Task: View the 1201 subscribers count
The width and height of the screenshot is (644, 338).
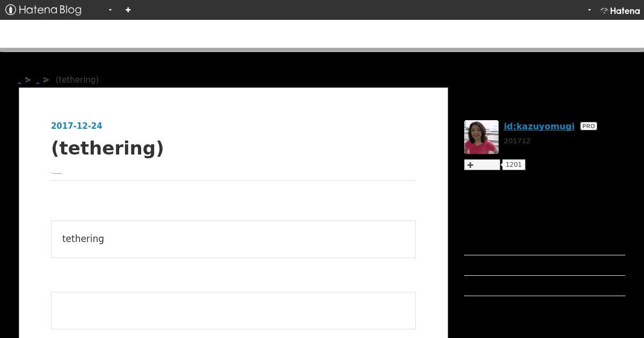Action: click(514, 165)
